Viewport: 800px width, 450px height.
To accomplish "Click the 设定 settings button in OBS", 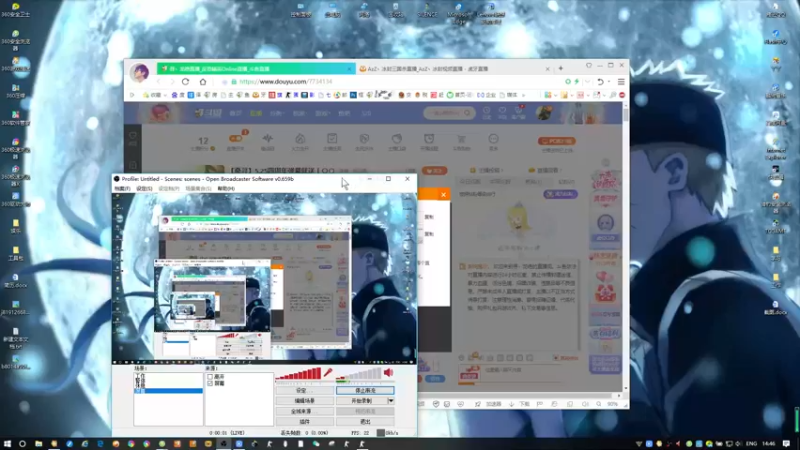I will 305,390.
